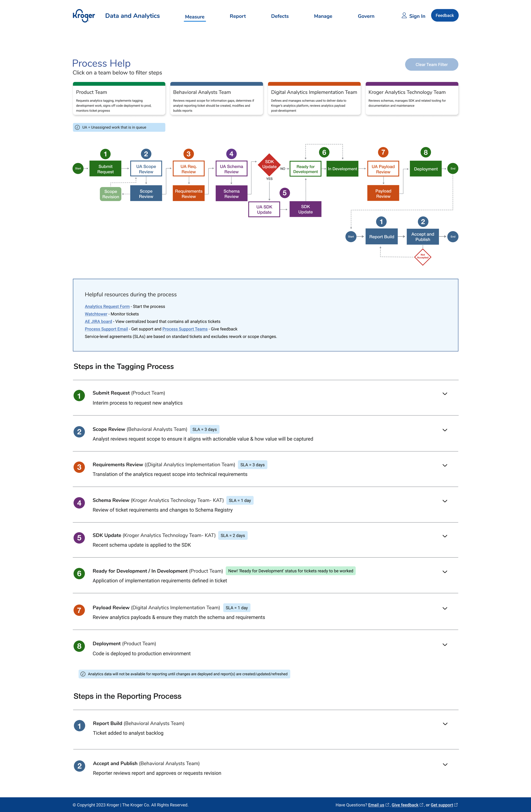Click the external link icon after Get support
Viewport: 531px width, 812px height.
pos(456,805)
